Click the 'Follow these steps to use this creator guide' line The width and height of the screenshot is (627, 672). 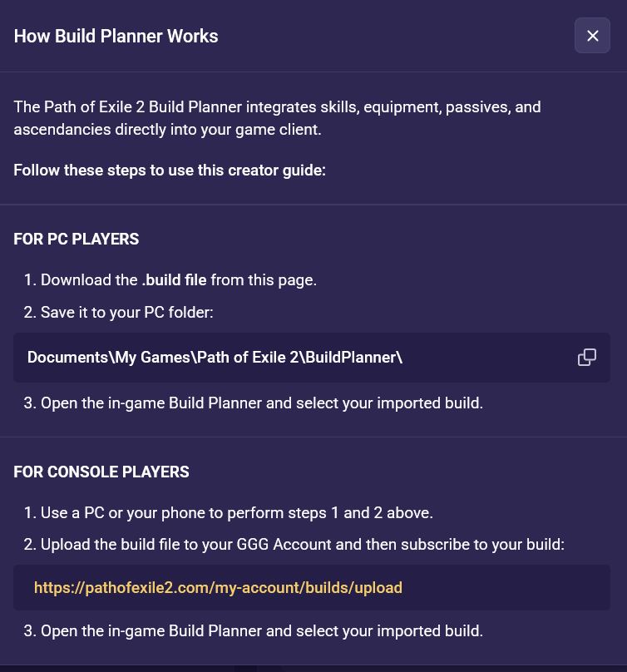[170, 170]
